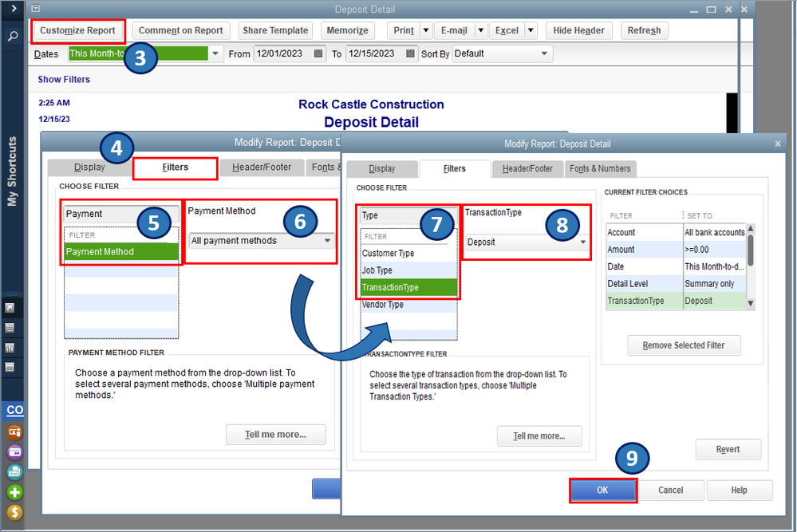Image resolution: width=797 pixels, height=532 pixels.
Task: Click the E-mail button
Action: [454, 30]
